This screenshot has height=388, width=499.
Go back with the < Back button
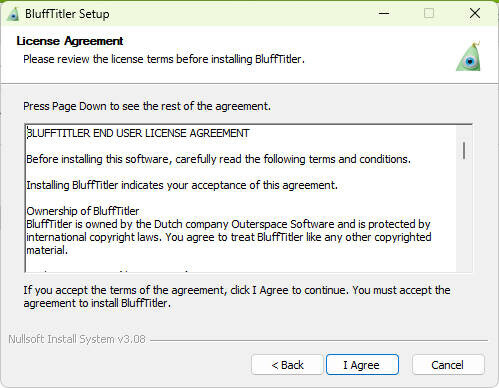click(287, 365)
